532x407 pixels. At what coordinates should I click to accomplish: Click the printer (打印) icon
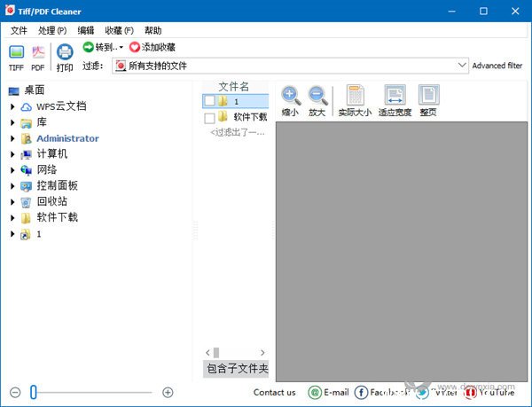pos(65,55)
